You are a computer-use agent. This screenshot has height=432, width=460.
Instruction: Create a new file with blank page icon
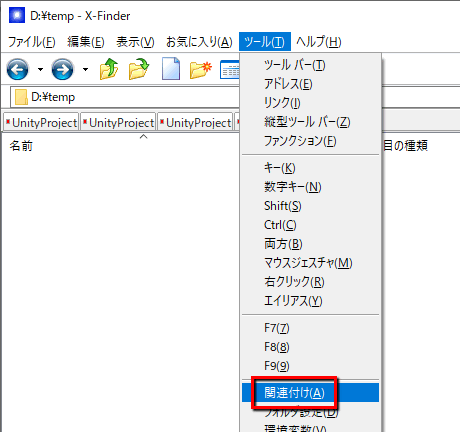tap(171, 69)
